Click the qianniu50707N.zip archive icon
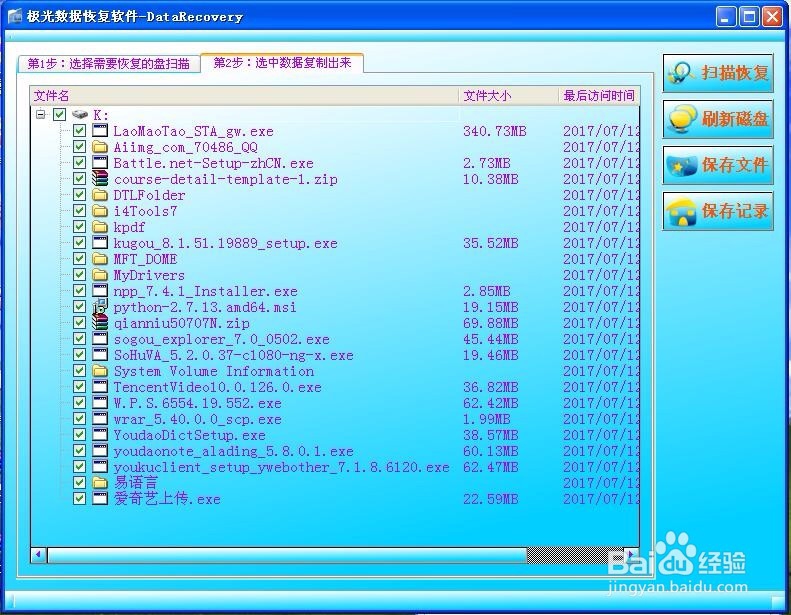 [x=100, y=322]
